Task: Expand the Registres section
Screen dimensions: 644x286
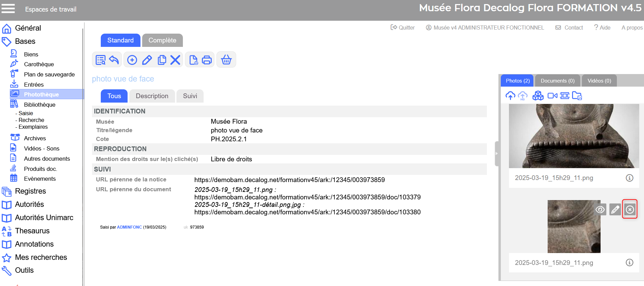Action: (x=31, y=191)
